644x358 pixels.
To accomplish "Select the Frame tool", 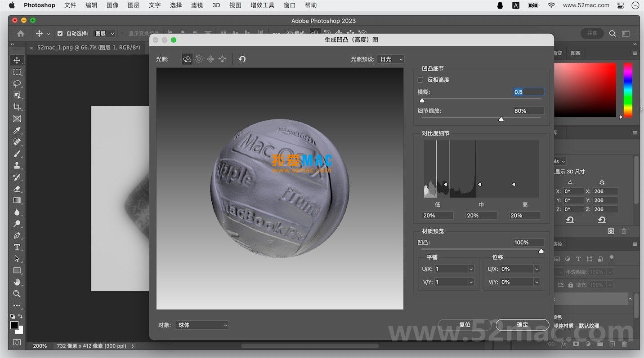I will point(17,119).
